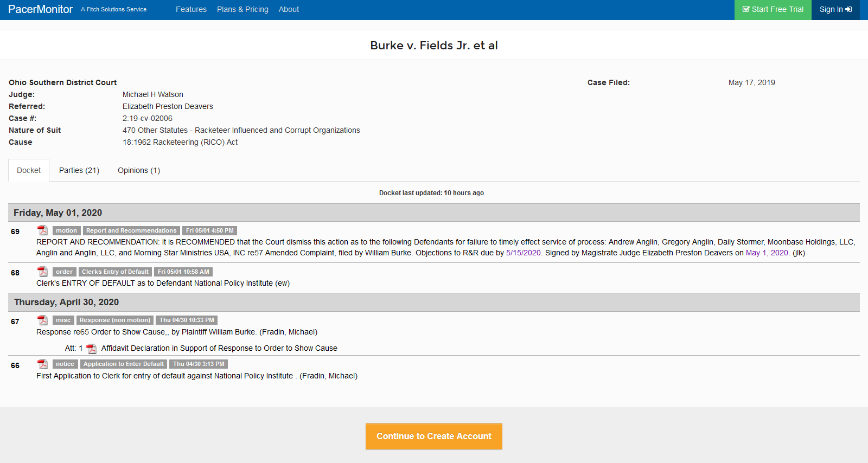Open the Features menu item

191,9
